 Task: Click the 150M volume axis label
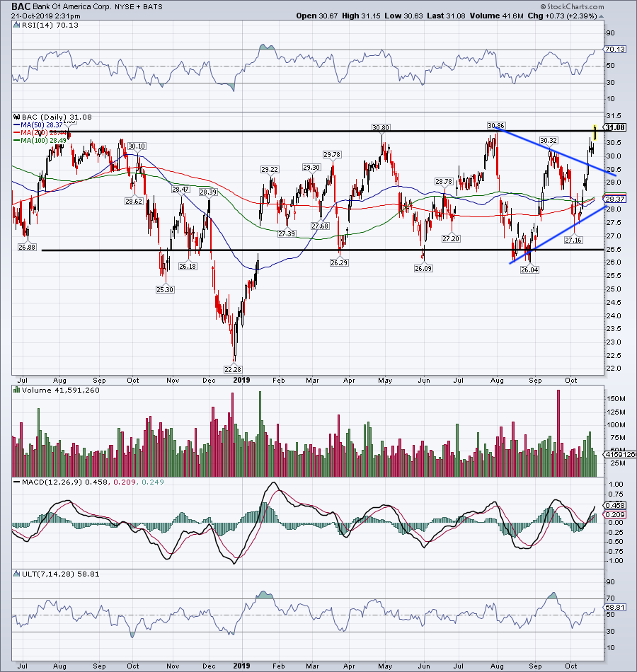(x=616, y=399)
